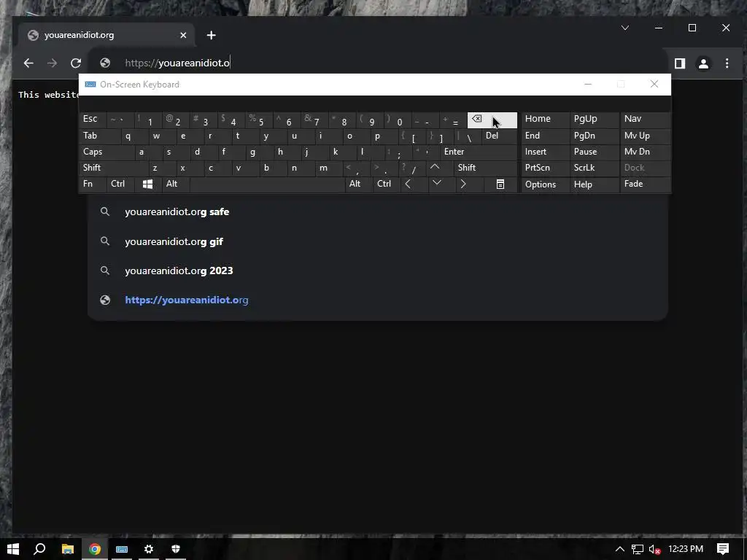
Task: Click the Chrome icon in taskbar
Action: tap(95, 549)
